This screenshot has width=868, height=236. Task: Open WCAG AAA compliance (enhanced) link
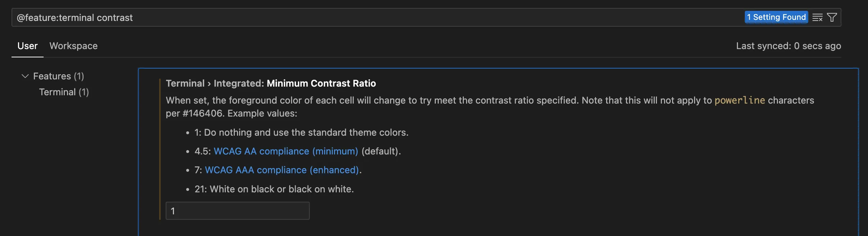[x=282, y=170]
